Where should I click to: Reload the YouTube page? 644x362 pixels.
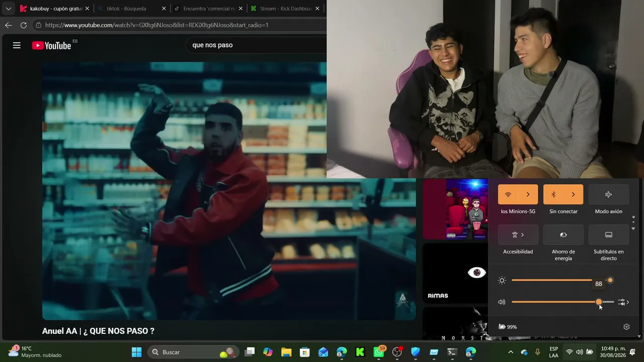point(24,25)
